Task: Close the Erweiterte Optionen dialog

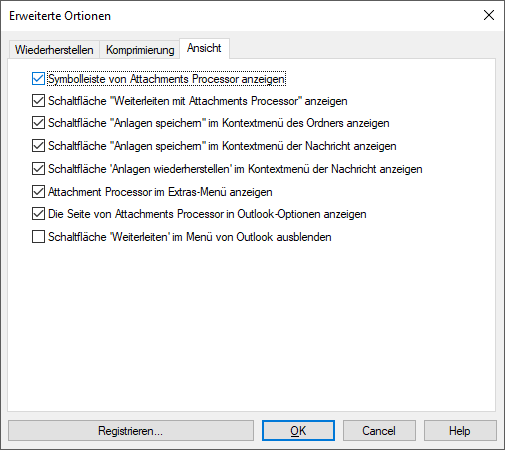Action: click(489, 15)
